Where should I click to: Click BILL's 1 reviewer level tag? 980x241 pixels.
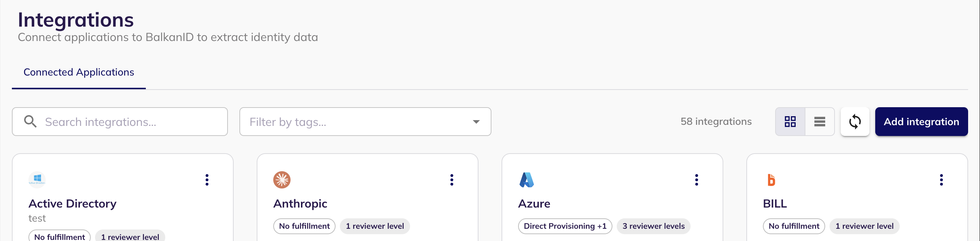[x=864, y=226]
